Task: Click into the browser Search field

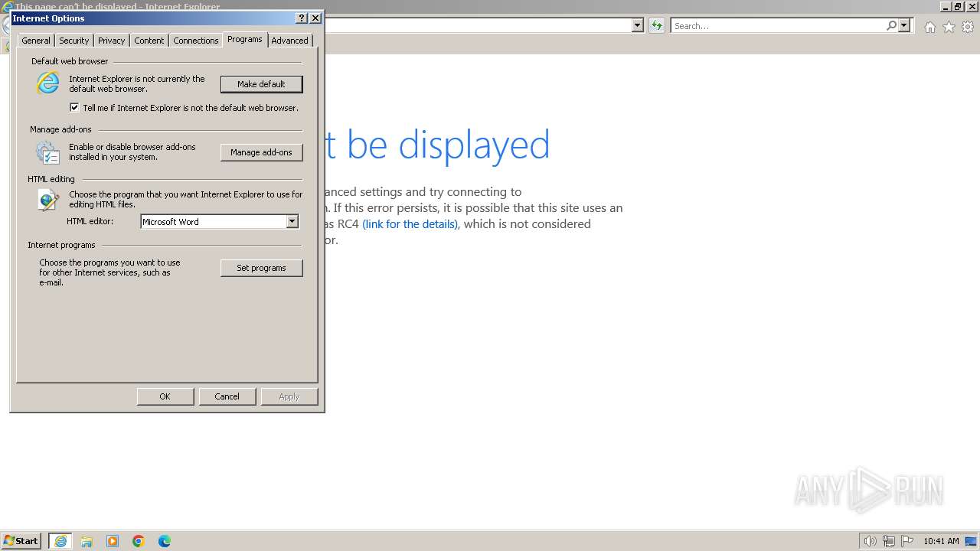Action: pos(778,26)
